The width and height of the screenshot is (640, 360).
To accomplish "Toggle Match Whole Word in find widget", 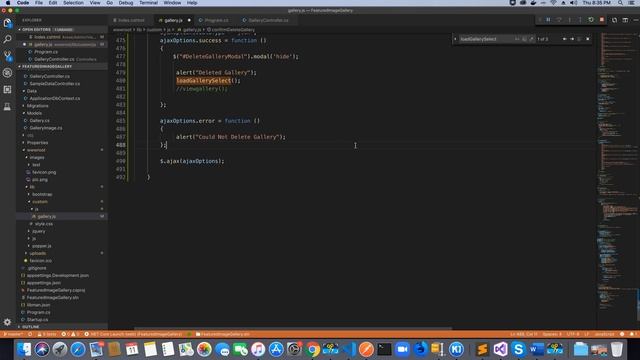I will point(524,39).
